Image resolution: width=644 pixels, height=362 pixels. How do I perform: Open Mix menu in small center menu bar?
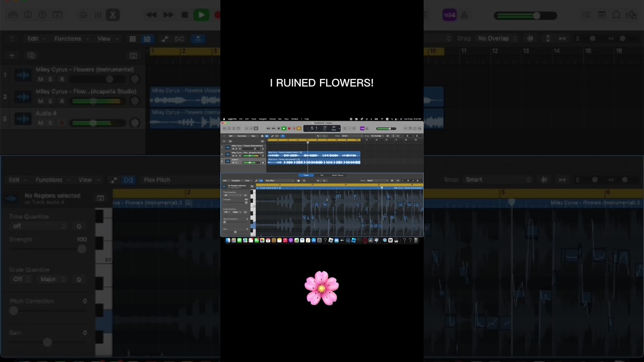tap(280, 119)
